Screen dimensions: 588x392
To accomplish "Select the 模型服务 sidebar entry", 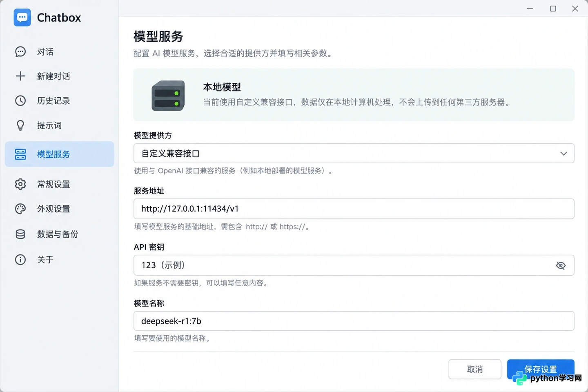I will point(60,154).
